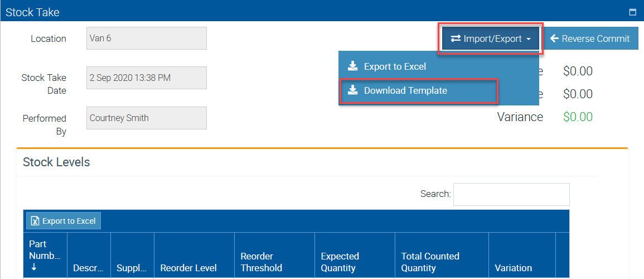Click the left arrow icon on Reverse Commit
The width and height of the screenshot is (644, 279).
coord(554,39)
